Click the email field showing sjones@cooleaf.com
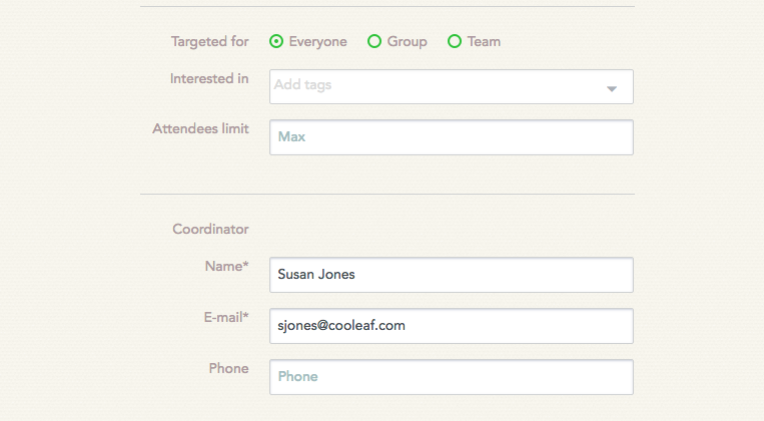This screenshot has width=764, height=421. coord(451,326)
